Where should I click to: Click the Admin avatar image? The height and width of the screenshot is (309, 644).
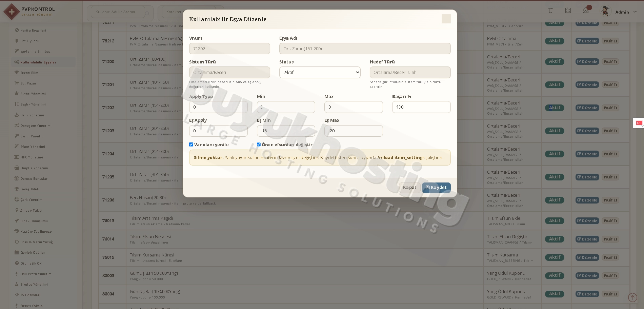(605, 11)
